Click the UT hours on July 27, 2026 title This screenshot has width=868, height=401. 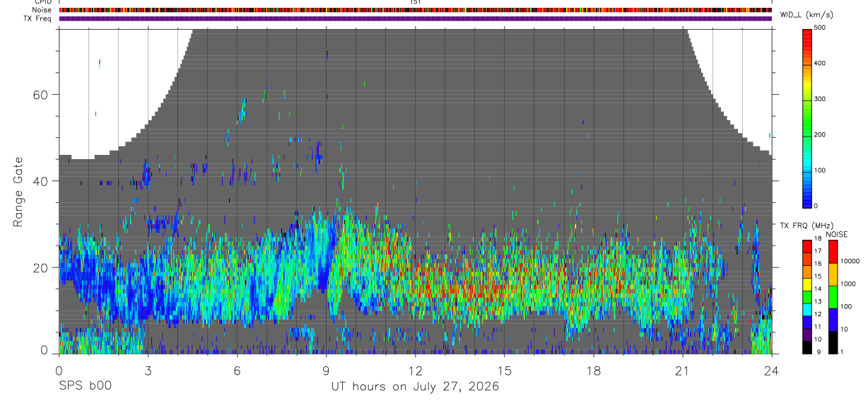415,387
